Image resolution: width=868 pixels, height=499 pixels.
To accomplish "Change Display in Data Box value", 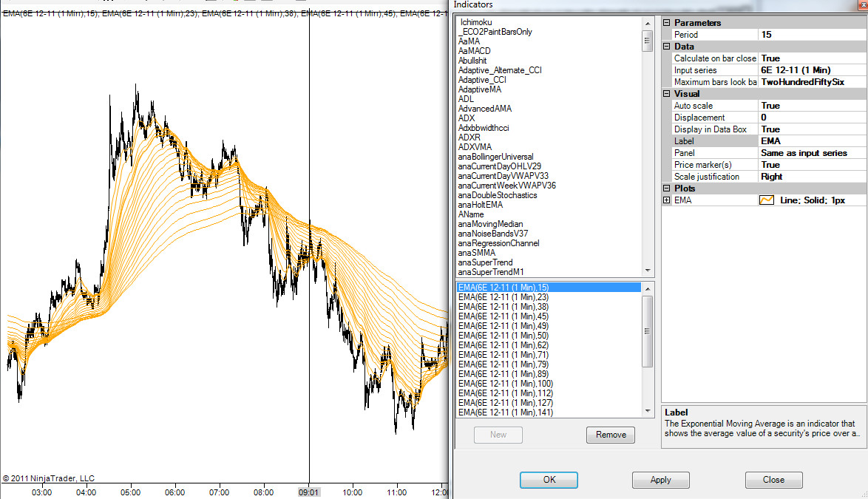I will tap(812, 129).
